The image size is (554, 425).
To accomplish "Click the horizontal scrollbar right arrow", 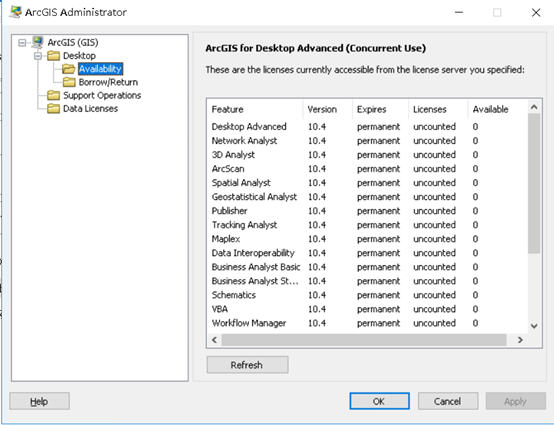I will 520,340.
